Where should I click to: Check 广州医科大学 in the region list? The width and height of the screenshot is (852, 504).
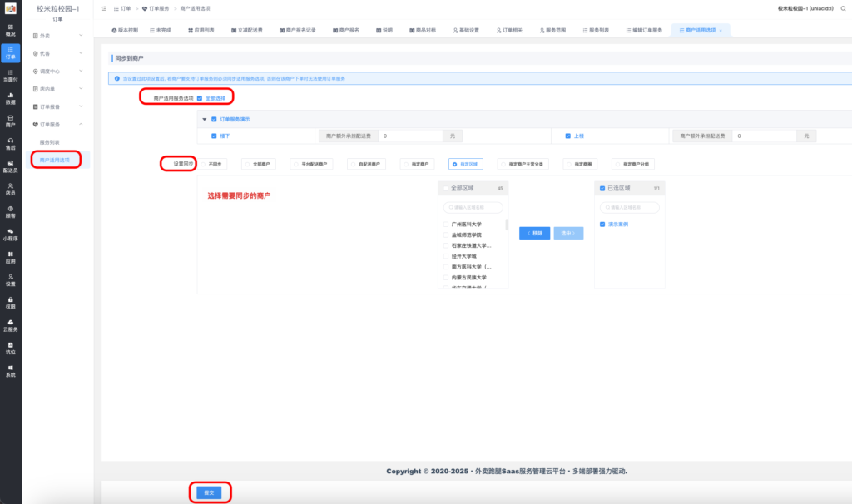pyautogui.click(x=445, y=225)
